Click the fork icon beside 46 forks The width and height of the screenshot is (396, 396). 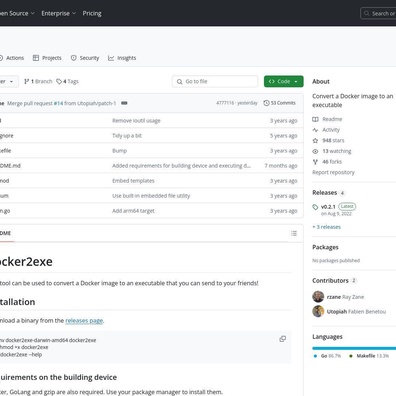pyautogui.click(x=315, y=162)
